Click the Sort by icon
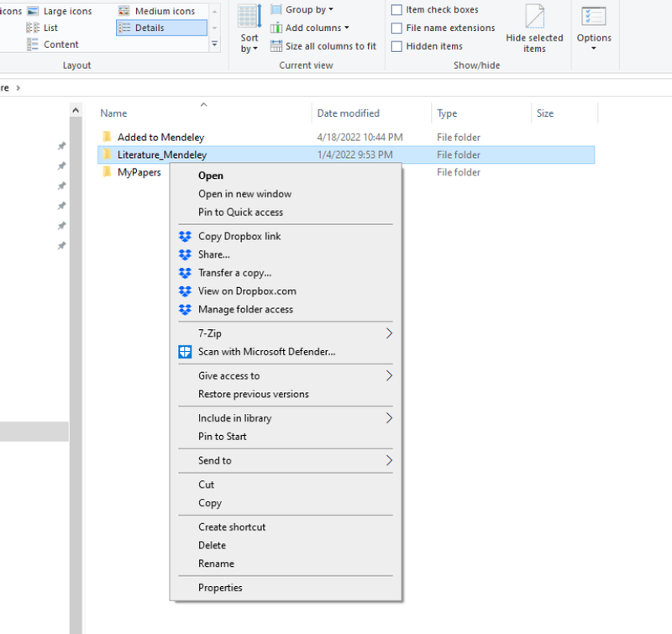The image size is (672, 634). [x=249, y=17]
